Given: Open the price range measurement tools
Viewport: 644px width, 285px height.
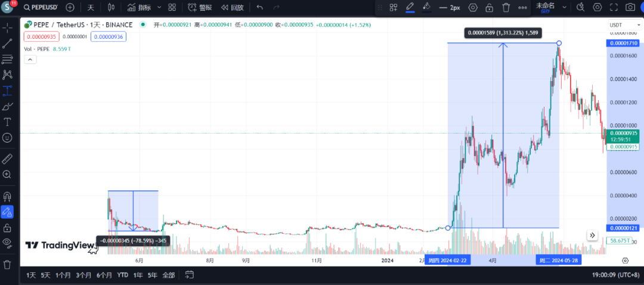Looking at the screenshot, I should coord(7,91).
